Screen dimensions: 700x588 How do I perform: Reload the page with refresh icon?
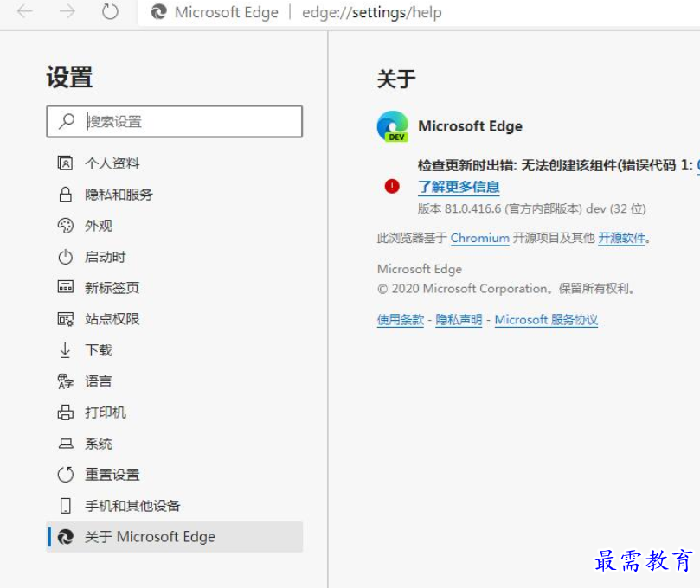coord(110,11)
